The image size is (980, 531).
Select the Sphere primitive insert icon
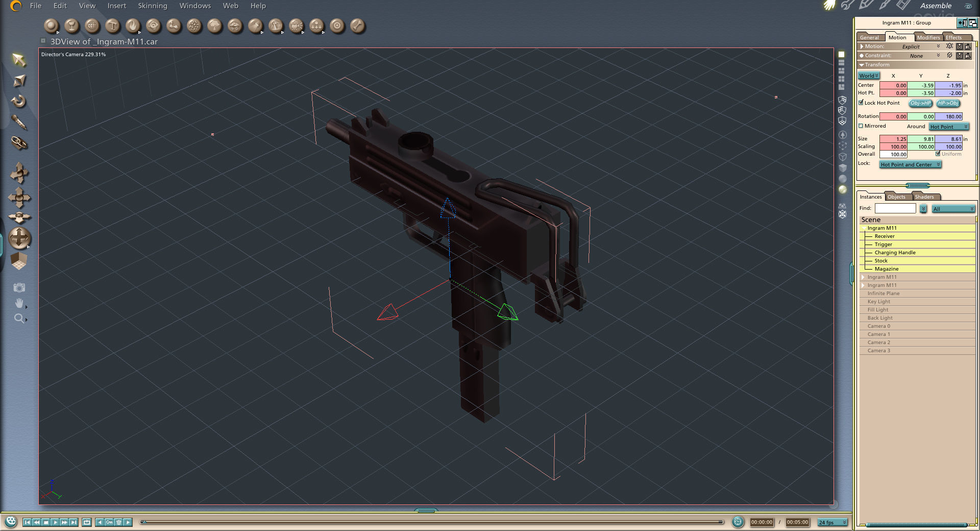pyautogui.click(x=51, y=26)
